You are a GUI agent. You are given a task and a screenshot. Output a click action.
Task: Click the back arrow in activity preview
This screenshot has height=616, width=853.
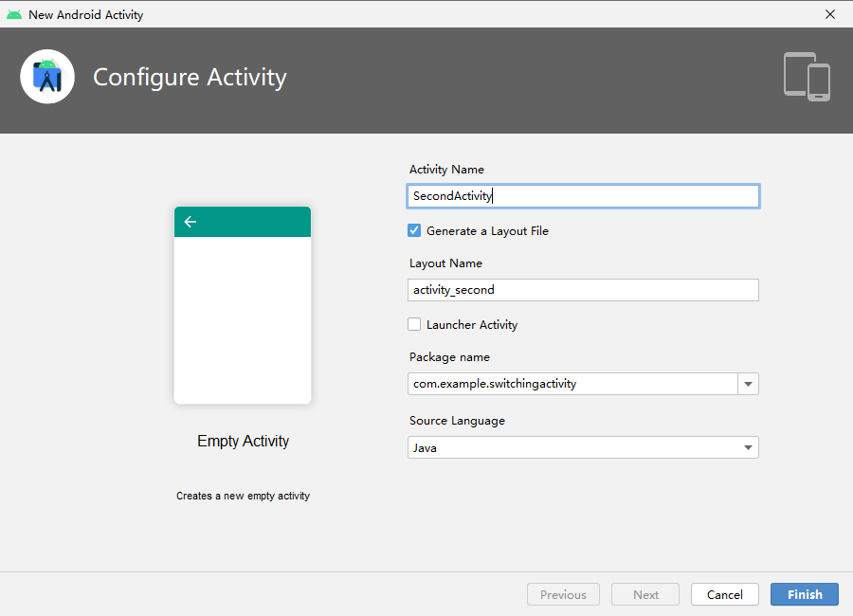point(190,222)
